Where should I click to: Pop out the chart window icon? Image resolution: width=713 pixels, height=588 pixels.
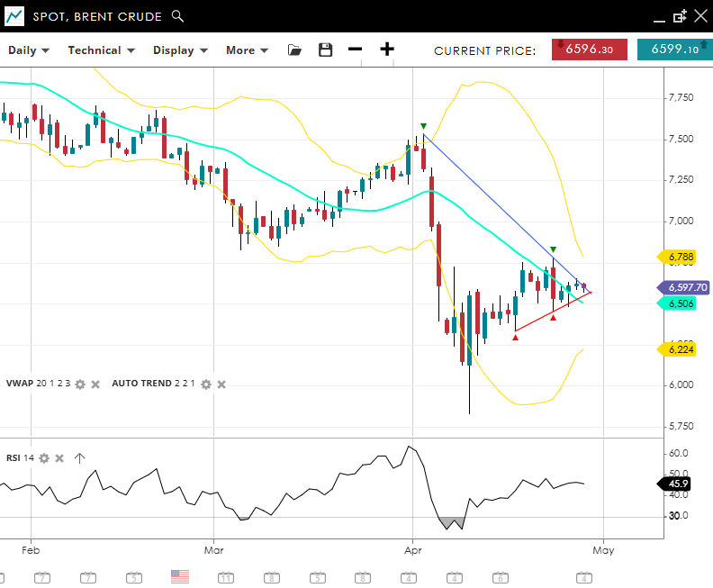point(680,16)
